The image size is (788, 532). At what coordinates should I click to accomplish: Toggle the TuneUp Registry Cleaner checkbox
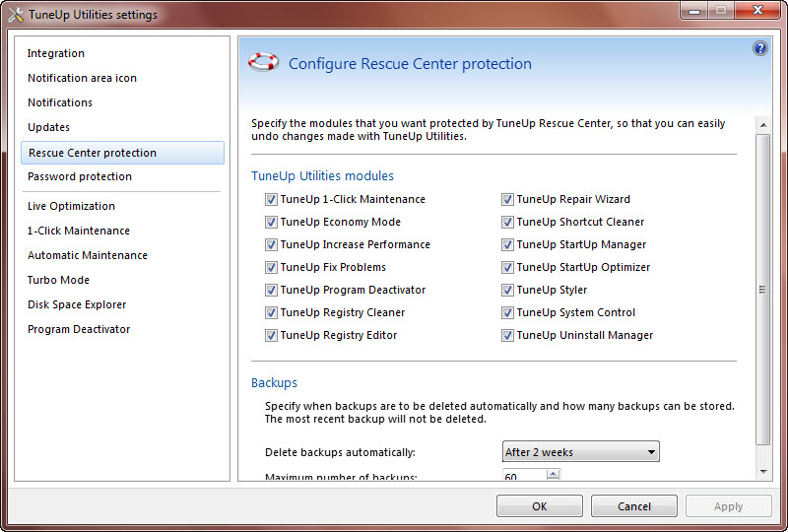(271, 312)
